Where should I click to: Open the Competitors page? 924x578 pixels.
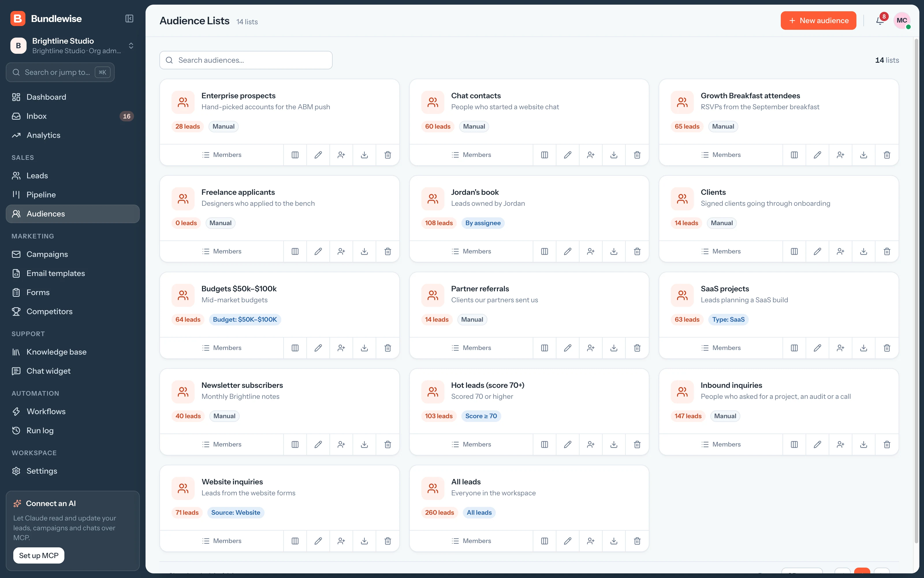[x=72, y=312]
